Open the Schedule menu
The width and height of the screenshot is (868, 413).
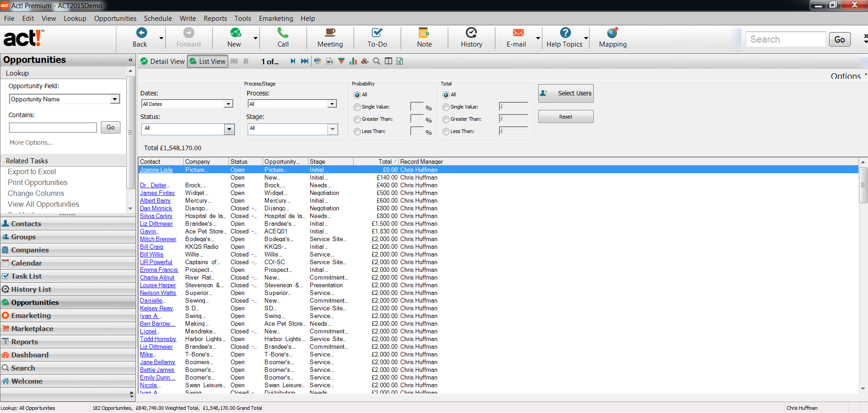pos(158,19)
